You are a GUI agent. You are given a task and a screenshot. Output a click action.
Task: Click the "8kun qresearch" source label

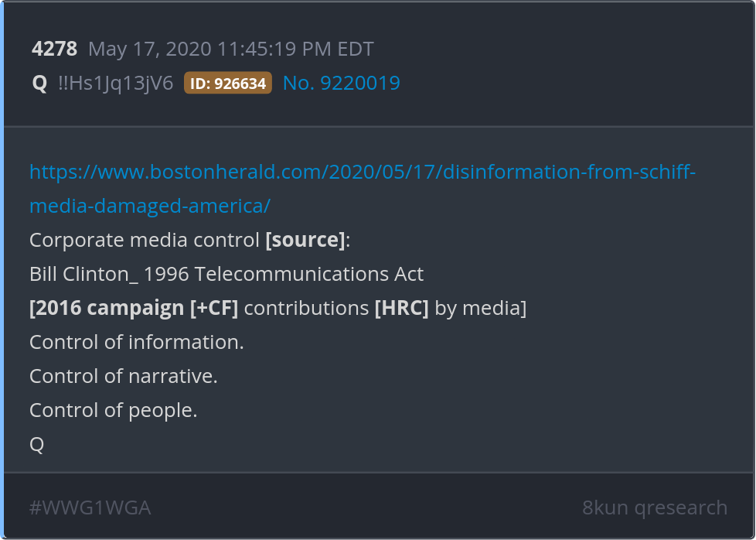pyautogui.click(x=654, y=508)
